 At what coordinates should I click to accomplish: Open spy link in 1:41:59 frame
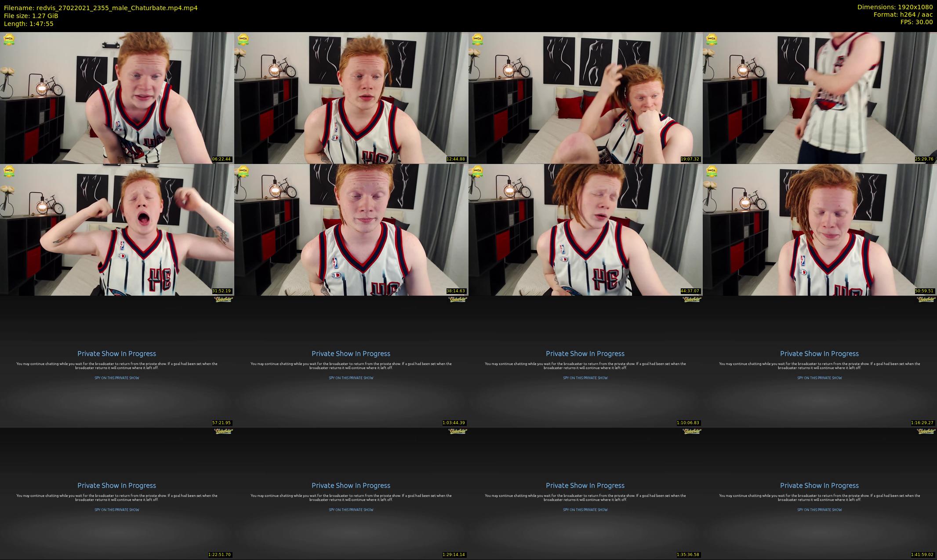(x=820, y=510)
